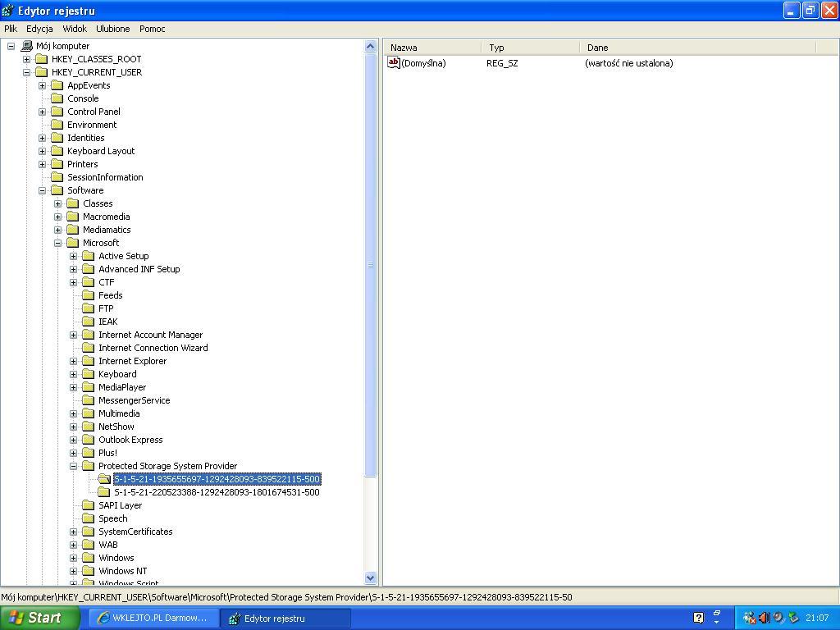The width and height of the screenshot is (840, 630).
Task: Select the Multimedia key
Action: click(x=119, y=413)
